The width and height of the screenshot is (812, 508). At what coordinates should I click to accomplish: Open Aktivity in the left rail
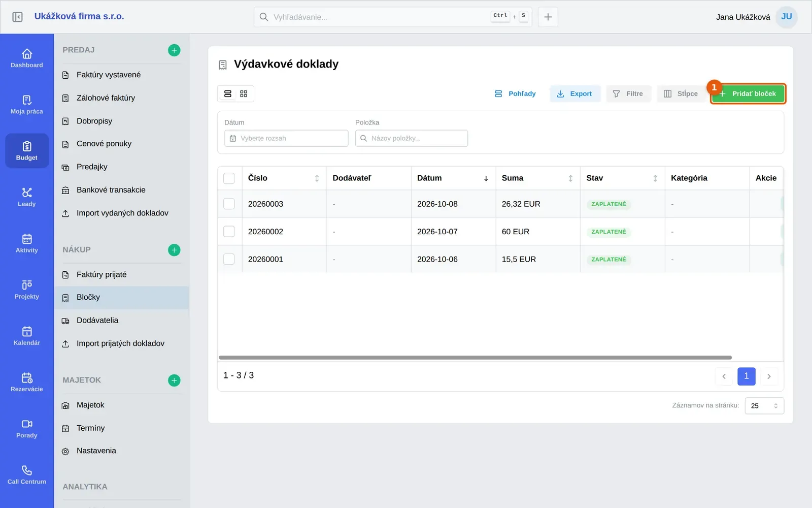pos(27,243)
